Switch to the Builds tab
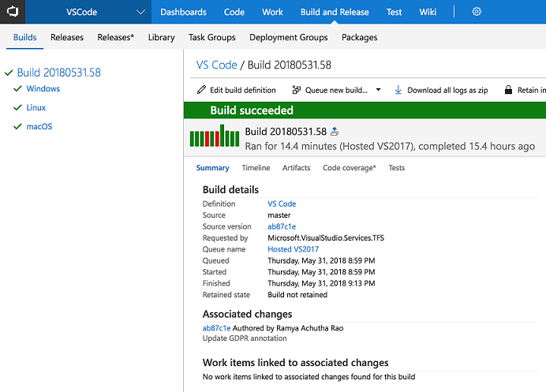This screenshot has height=392, width=546. coord(24,37)
